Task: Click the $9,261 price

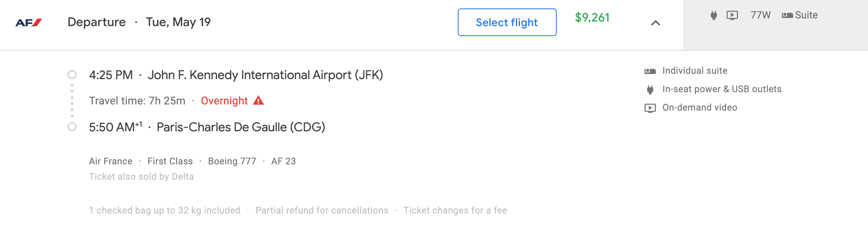Action: [x=592, y=18]
